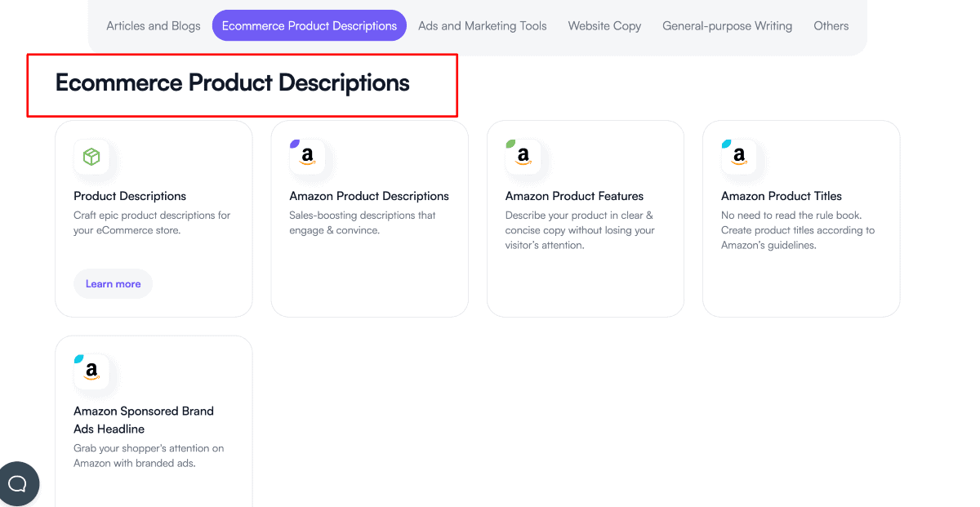The height and width of the screenshot is (507, 980).
Task: Click the Amazon Product Features logo icon
Action: pyautogui.click(x=523, y=157)
